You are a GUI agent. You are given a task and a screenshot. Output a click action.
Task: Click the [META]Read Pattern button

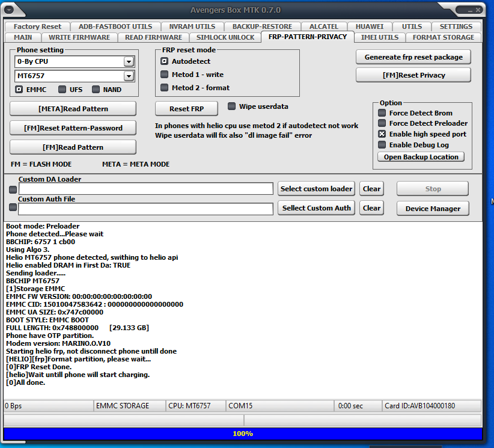tap(73, 109)
